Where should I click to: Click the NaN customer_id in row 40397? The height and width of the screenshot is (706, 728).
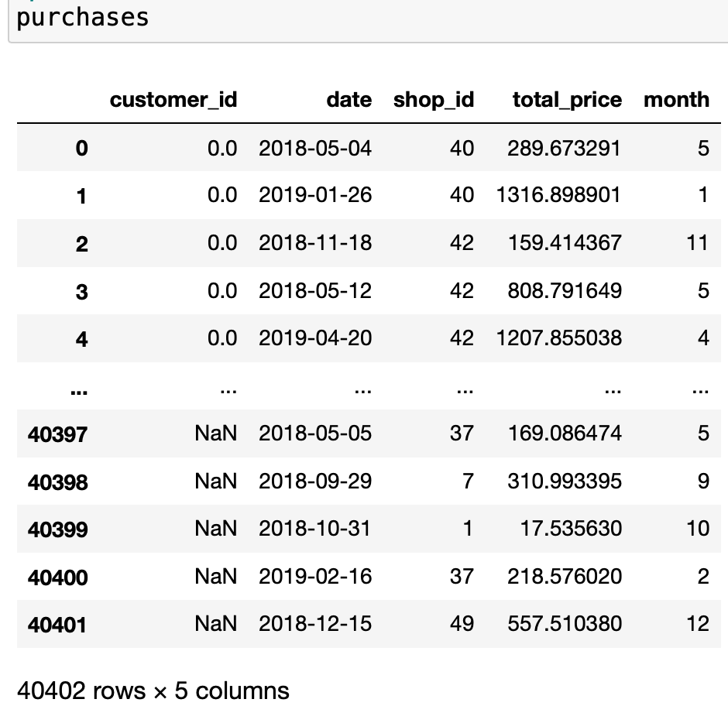point(216,433)
